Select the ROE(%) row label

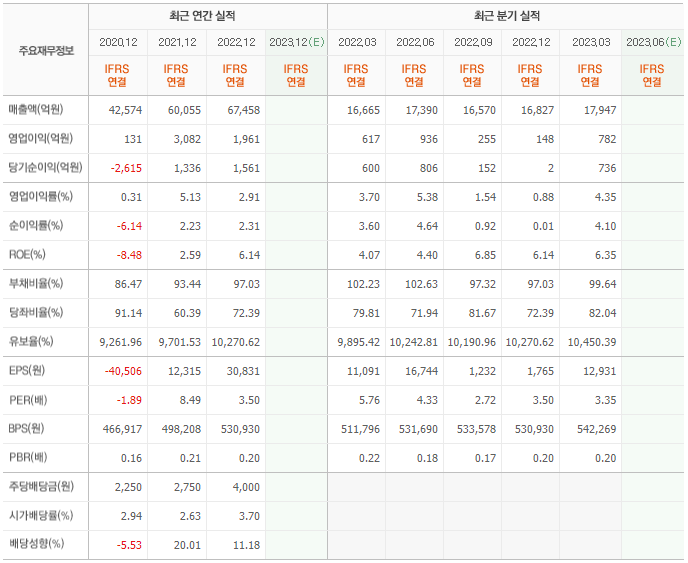coord(27,255)
